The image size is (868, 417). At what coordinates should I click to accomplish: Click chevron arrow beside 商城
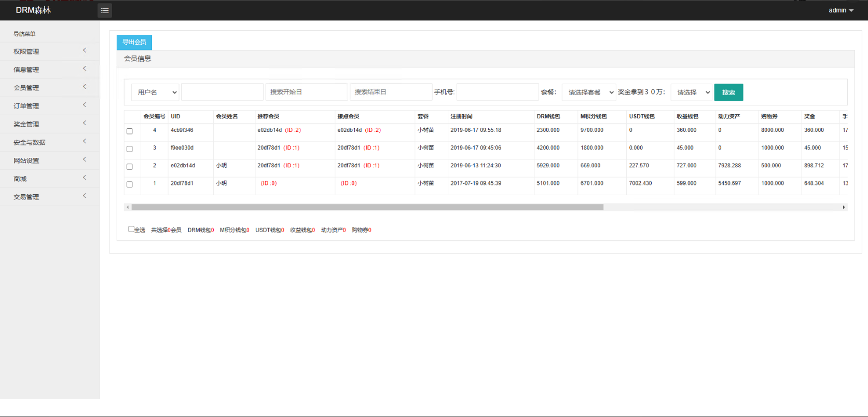pyautogui.click(x=85, y=178)
